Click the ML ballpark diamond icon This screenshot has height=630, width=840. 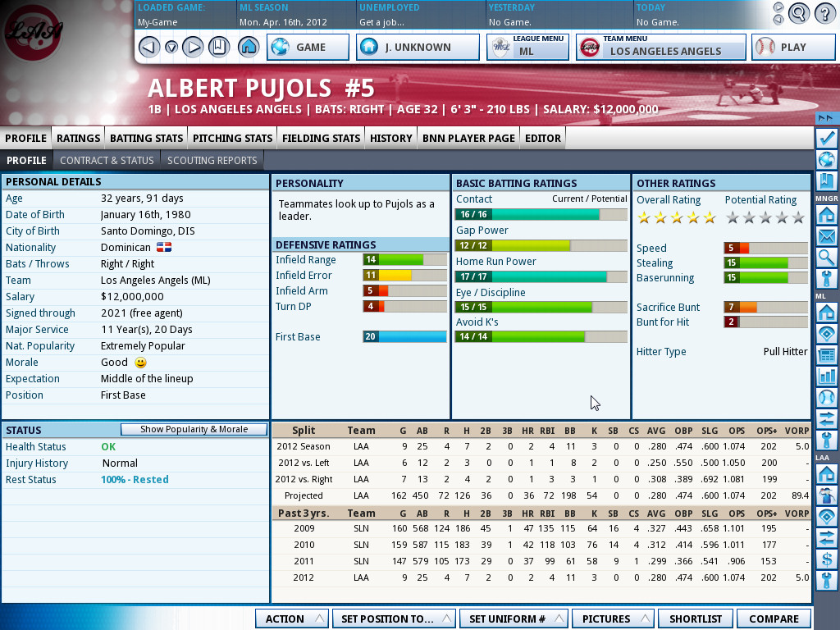827,334
